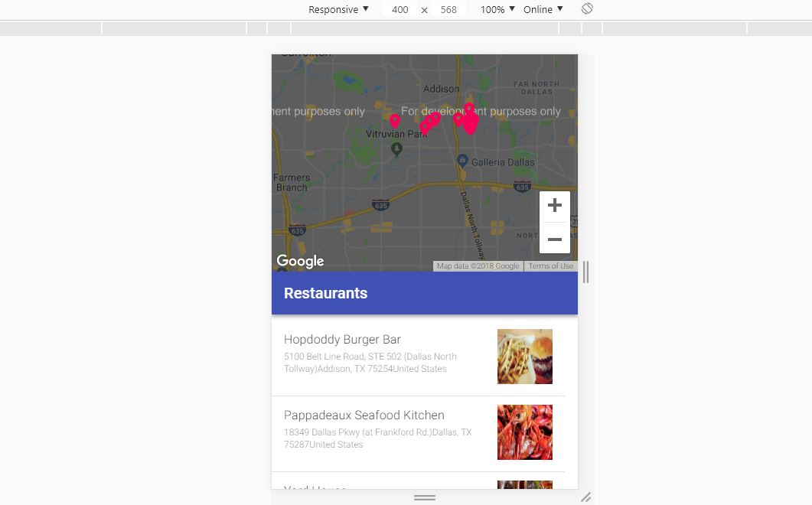Screen dimensions: 812x505
Task: Edit the viewport height field 568
Action: 448,9
